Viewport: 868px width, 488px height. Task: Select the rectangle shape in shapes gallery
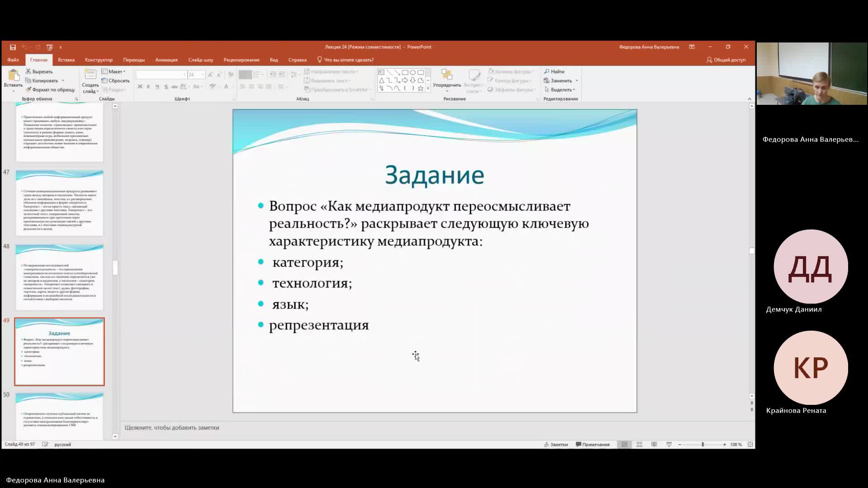405,72
